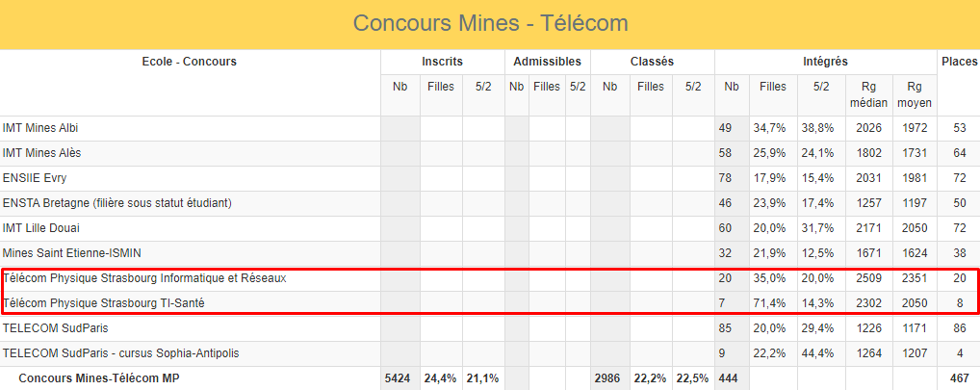Click Télécom Physique Strasbourg TI-Santé row
The image size is (980, 390).
click(x=104, y=303)
